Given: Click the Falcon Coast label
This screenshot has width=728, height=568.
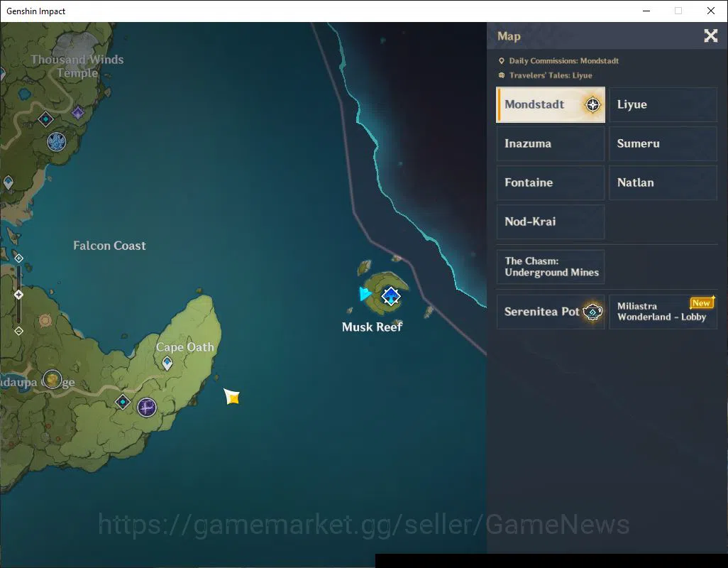Looking at the screenshot, I should point(109,246).
